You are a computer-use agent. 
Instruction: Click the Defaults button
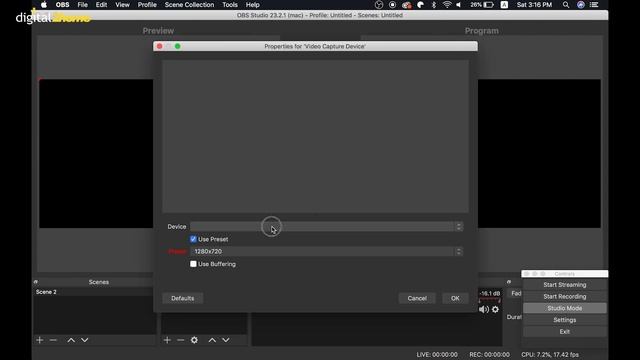click(182, 298)
